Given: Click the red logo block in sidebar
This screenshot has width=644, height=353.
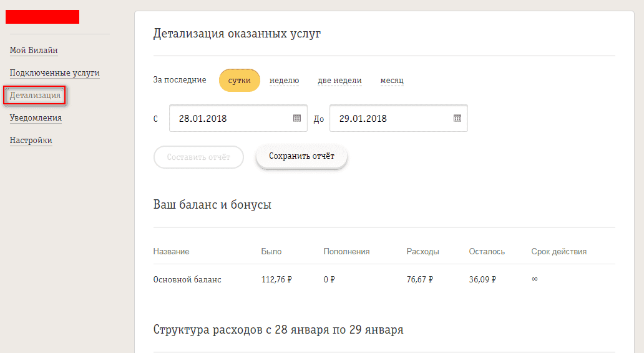Looking at the screenshot, I should [42, 17].
